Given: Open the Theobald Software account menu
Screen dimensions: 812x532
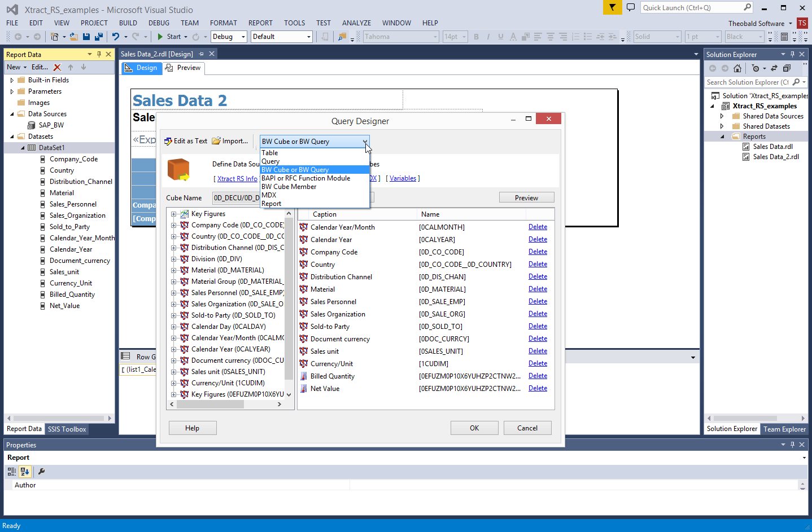Looking at the screenshot, I should click(x=760, y=23).
